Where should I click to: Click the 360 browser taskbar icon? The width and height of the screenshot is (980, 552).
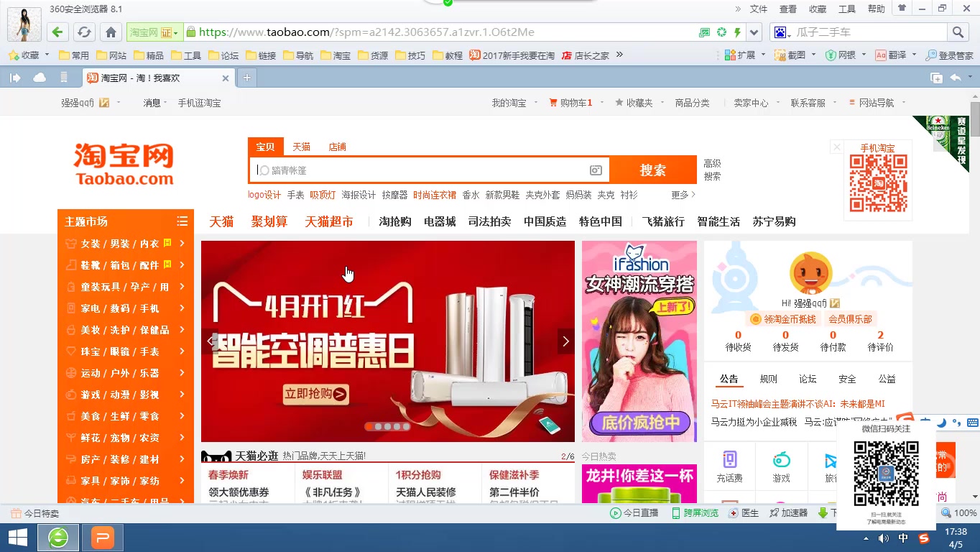58,538
